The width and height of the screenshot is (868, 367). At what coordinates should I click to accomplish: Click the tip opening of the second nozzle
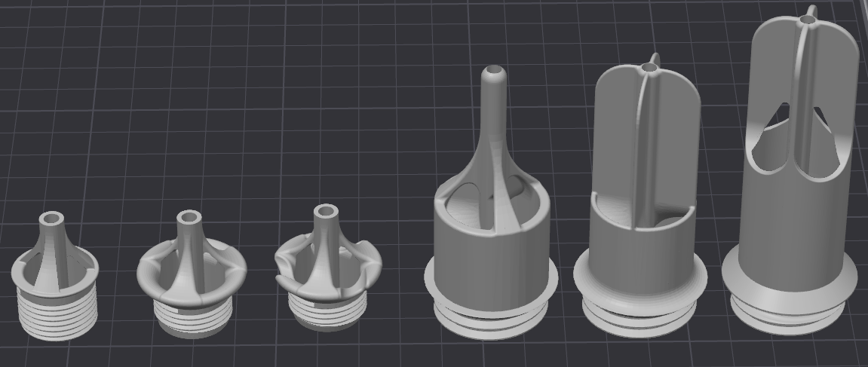(x=189, y=218)
